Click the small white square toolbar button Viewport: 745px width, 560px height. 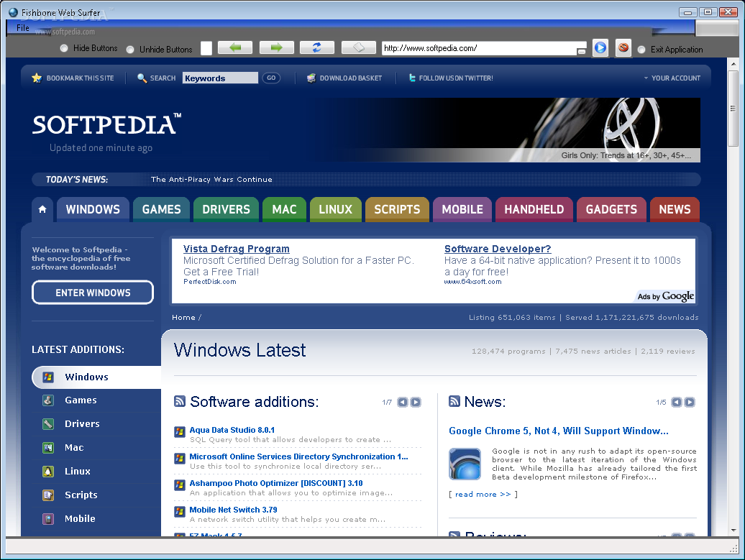point(206,48)
